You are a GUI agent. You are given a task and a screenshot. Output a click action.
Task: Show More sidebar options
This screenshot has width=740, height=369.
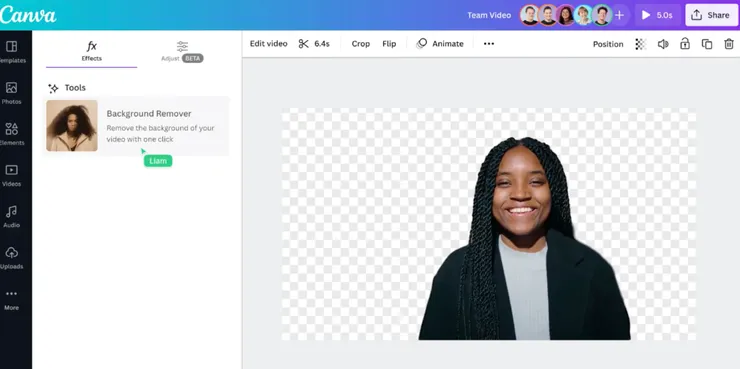point(11,300)
